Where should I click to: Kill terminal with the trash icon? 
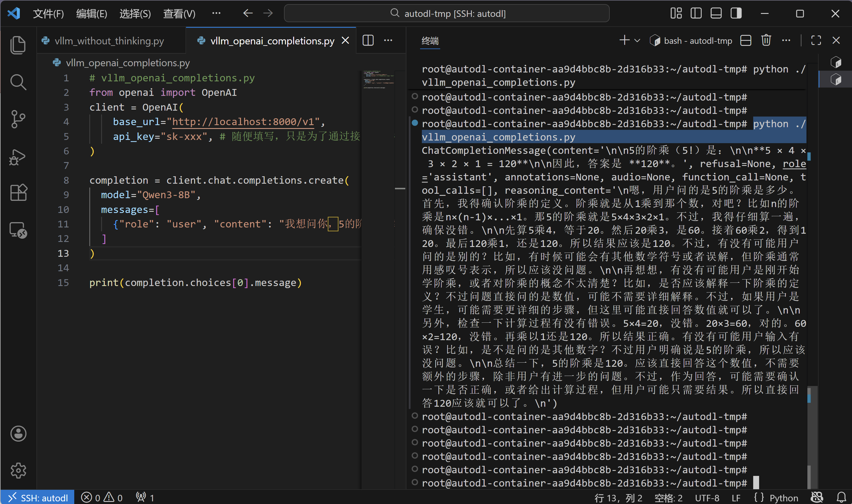(x=766, y=41)
